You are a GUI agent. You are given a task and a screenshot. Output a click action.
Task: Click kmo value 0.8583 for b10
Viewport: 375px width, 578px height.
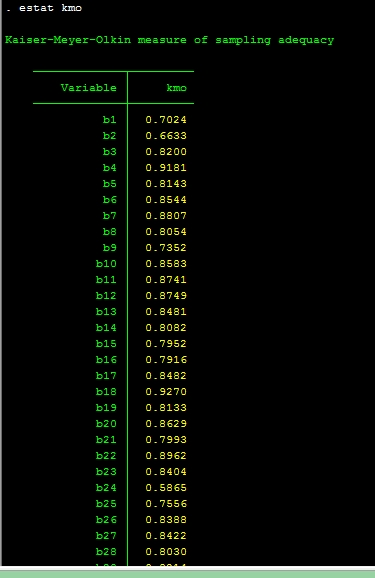click(x=166, y=264)
